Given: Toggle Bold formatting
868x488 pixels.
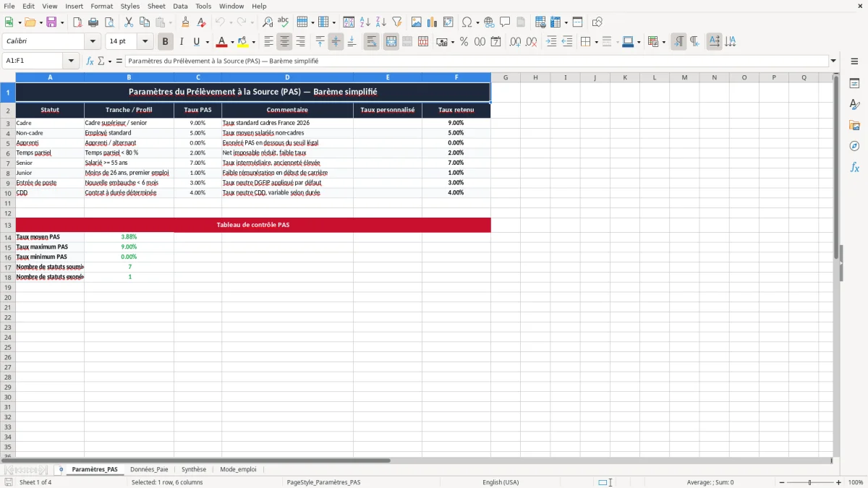Looking at the screenshot, I should (166, 42).
